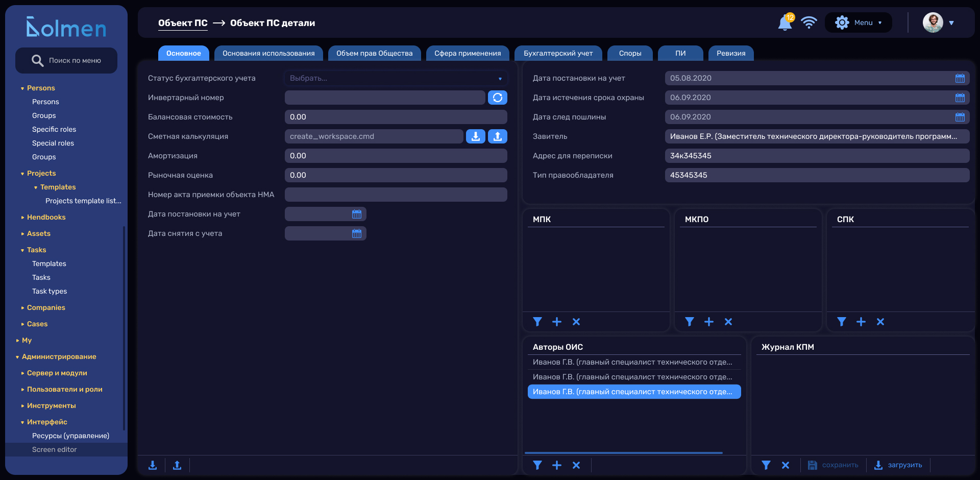This screenshot has height=480, width=980.
Task: Delete the selected СПК entry
Action: tap(880, 322)
